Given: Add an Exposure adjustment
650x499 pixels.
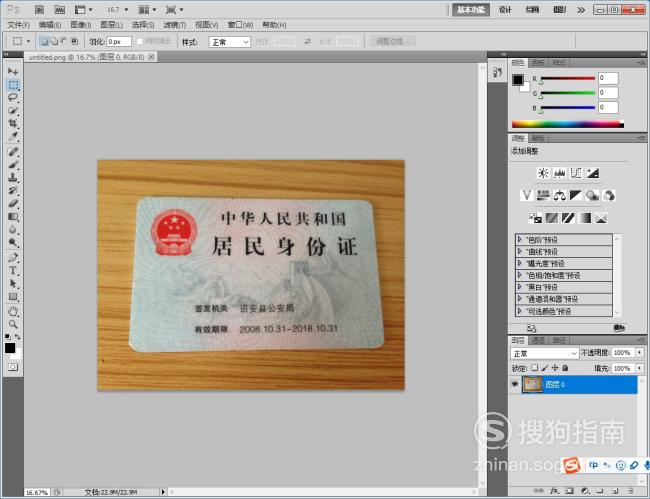Looking at the screenshot, I should pyautogui.click(x=593, y=173).
